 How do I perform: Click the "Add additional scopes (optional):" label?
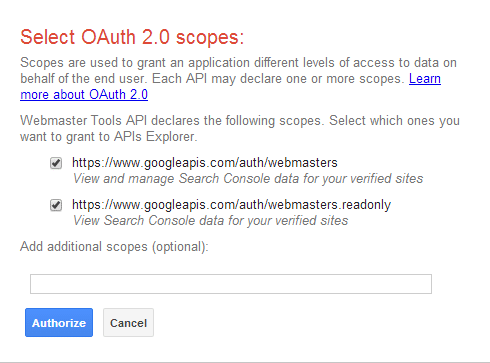pyautogui.click(x=114, y=247)
